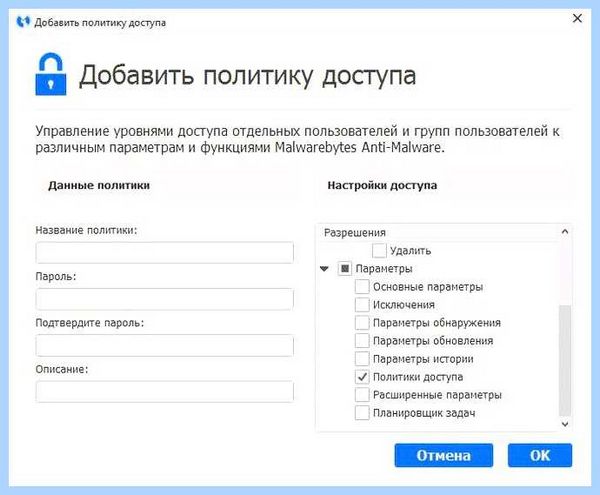Select the Политики доступа label text

(418, 377)
